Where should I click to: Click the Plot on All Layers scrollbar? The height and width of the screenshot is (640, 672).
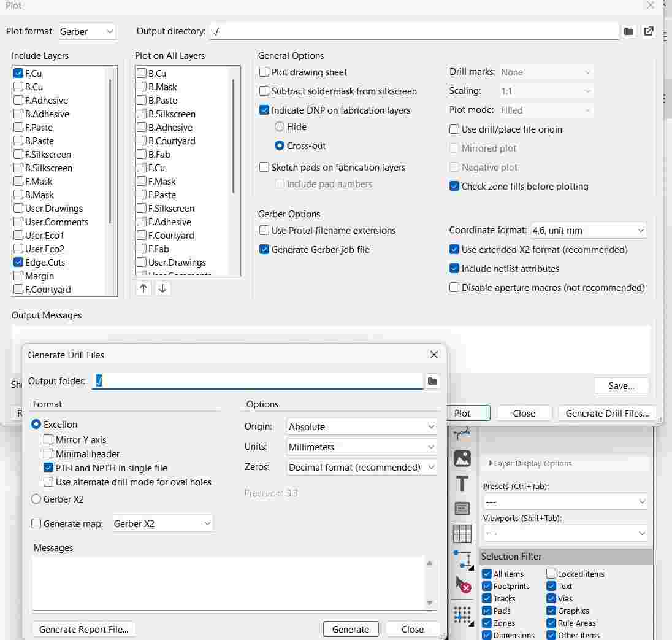point(233,136)
